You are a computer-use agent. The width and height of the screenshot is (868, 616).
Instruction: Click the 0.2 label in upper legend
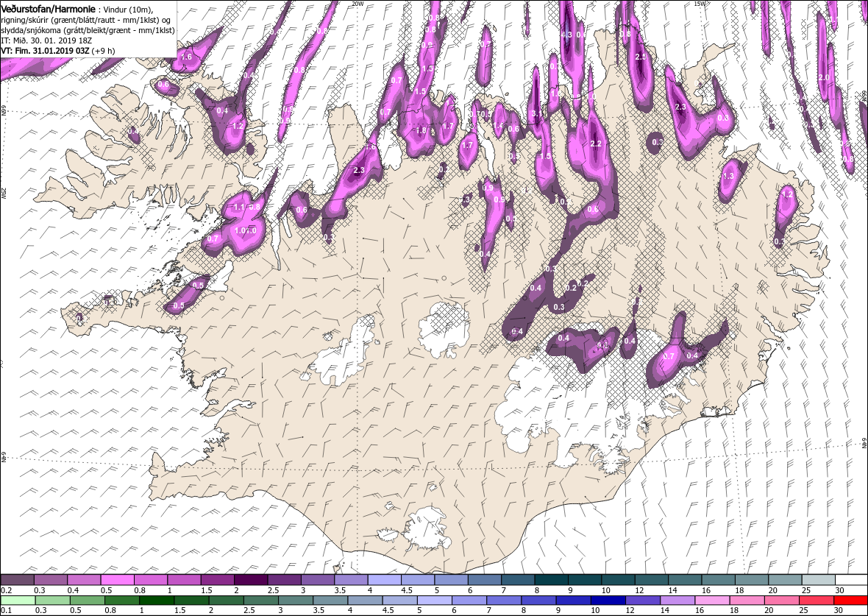(x=7, y=590)
